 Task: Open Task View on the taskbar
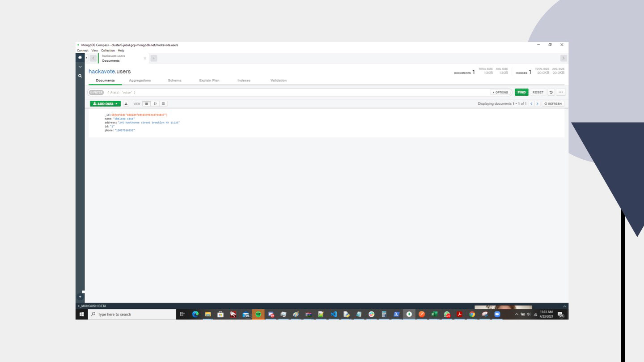click(x=182, y=314)
